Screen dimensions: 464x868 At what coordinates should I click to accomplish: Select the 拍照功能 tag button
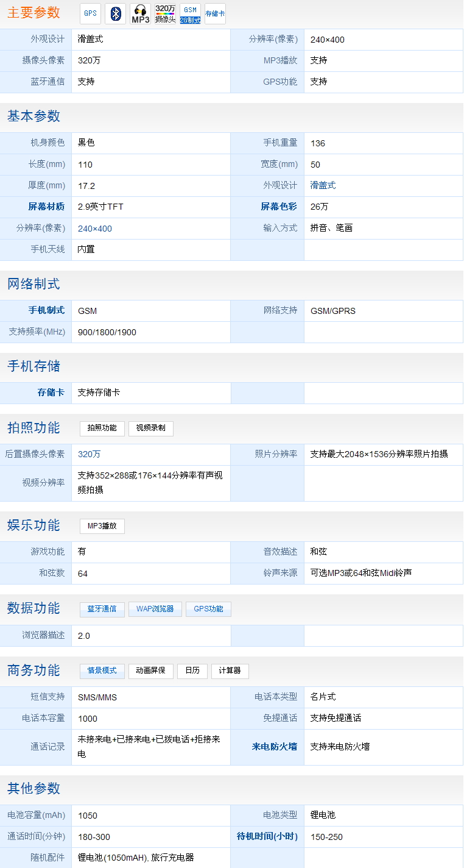[x=102, y=428]
